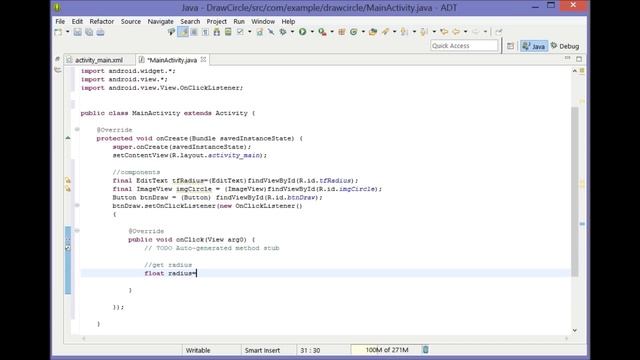Click the warning marker beside imgCircle line

coord(68,189)
